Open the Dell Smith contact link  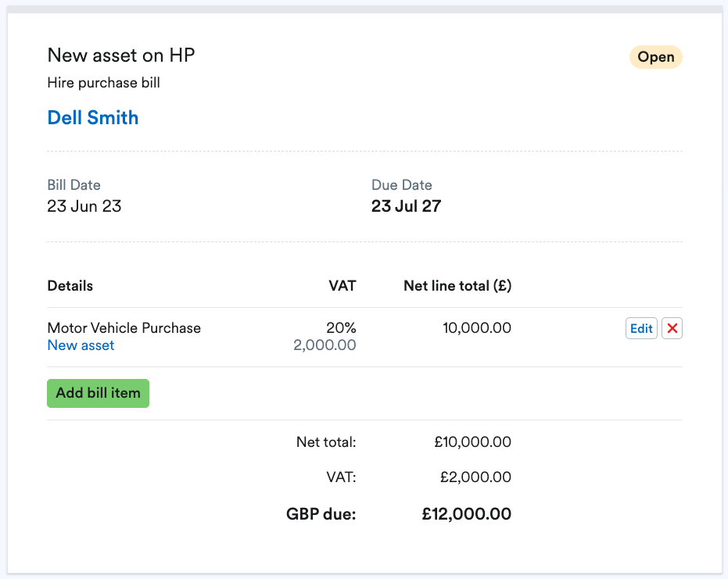pos(92,117)
